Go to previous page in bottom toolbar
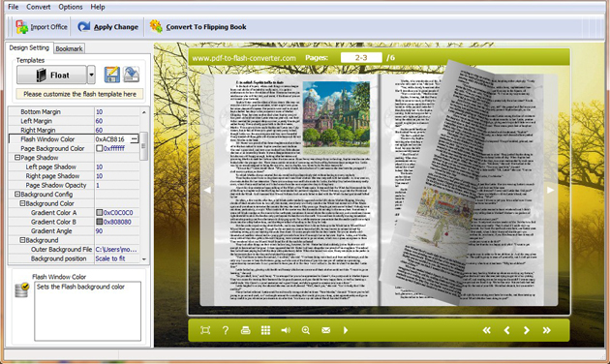This screenshot has width=610, height=364. pos(506,330)
